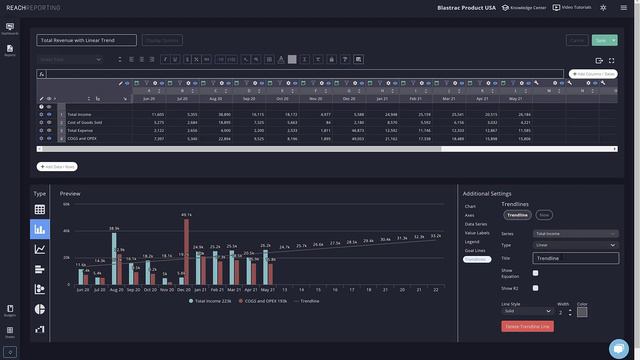Click the align center toolbar icon
The width and height of the screenshot is (640, 360).
coord(142,60)
